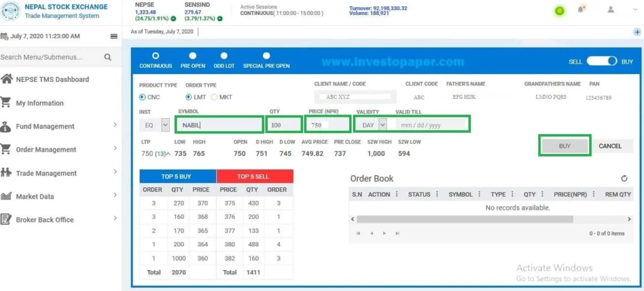The image size is (644, 291).
Task: Go to next page of Order Book
Action: [384, 233]
